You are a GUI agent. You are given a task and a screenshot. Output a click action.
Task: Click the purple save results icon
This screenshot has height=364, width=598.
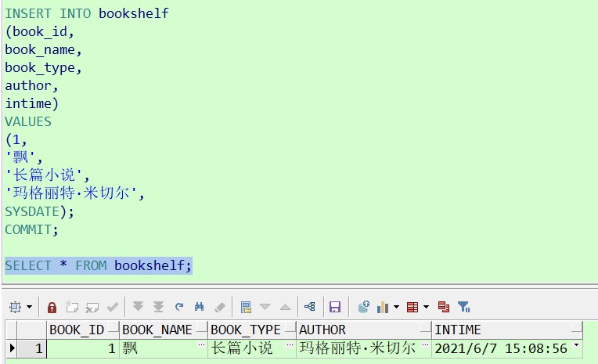point(335,307)
